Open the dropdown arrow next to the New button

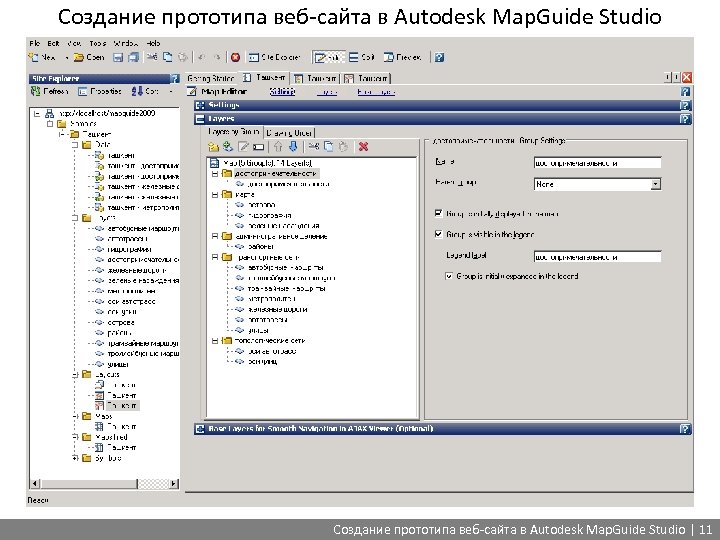pyautogui.click(x=67, y=57)
